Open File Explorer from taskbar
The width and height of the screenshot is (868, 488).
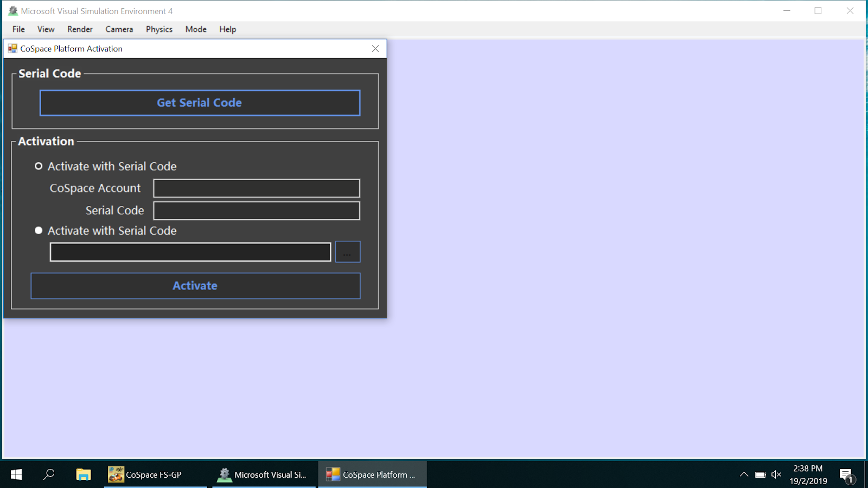pyautogui.click(x=83, y=474)
